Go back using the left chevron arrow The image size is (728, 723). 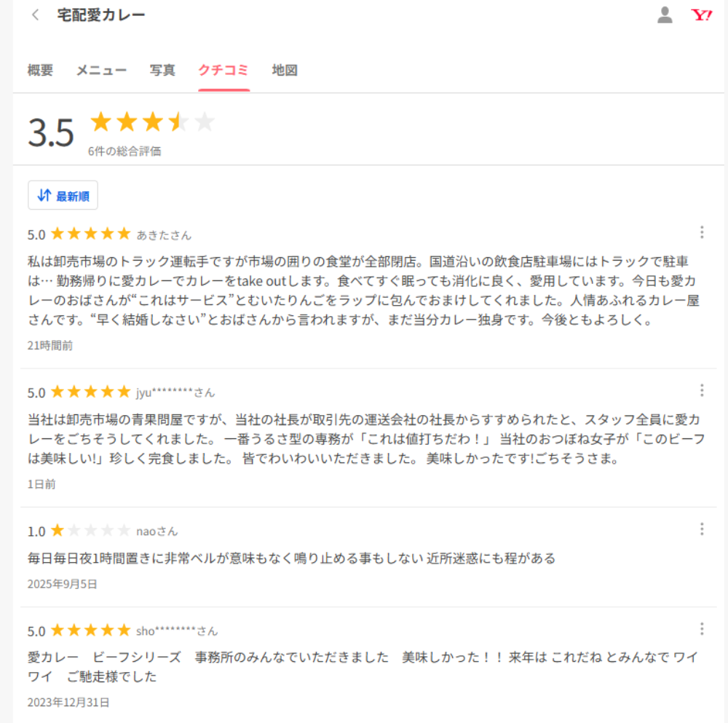[35, 15]
